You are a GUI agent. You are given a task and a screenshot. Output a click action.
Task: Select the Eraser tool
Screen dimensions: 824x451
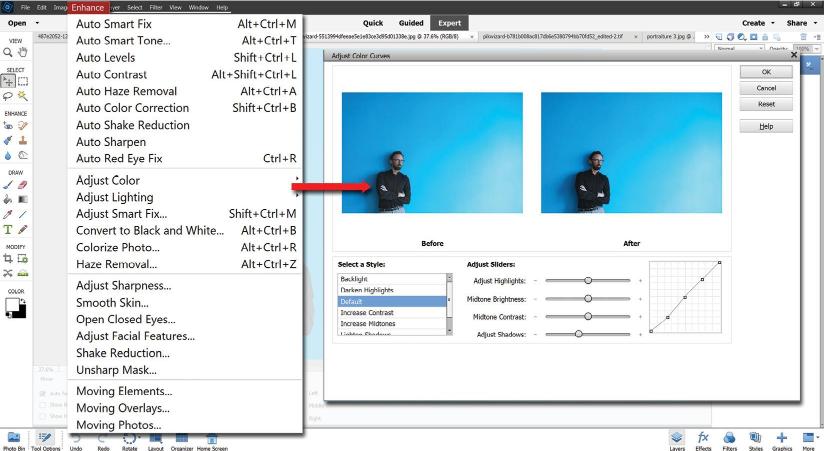(23, 184)
